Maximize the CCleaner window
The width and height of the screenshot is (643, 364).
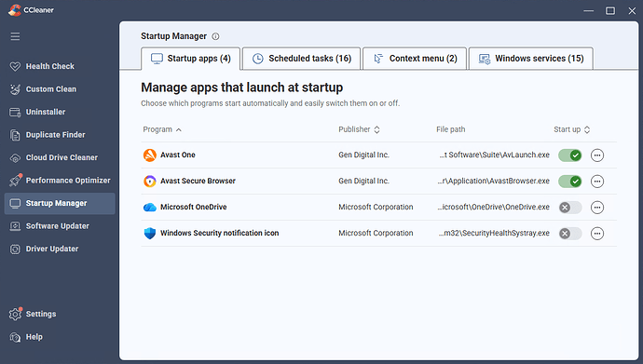tap(610, 10)
